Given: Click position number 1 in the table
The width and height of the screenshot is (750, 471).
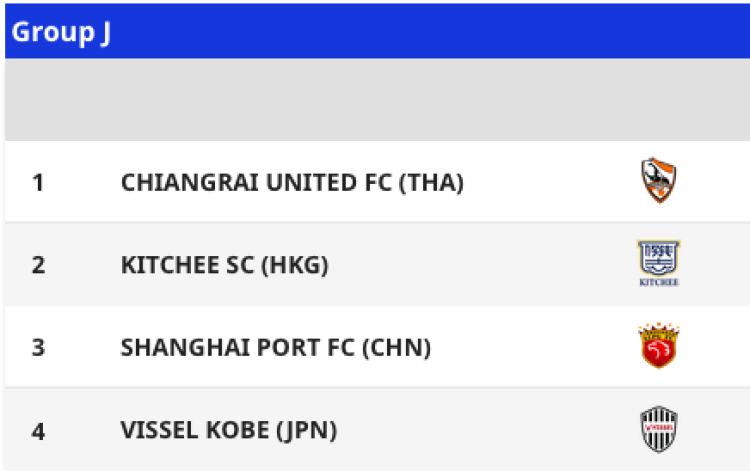Looking at the screenshot, I should [x=39, y=183].
